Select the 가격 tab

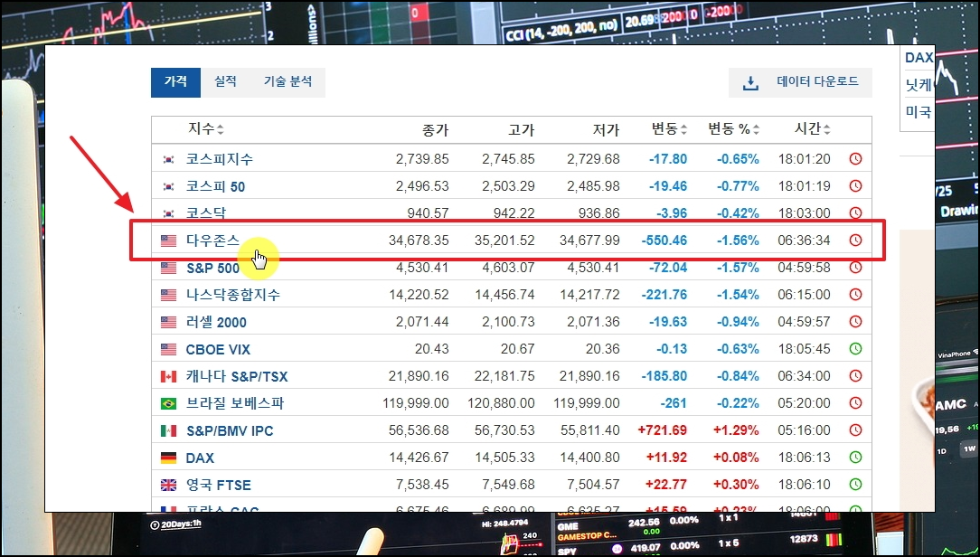pyautogui.click(x=175, y=82)
